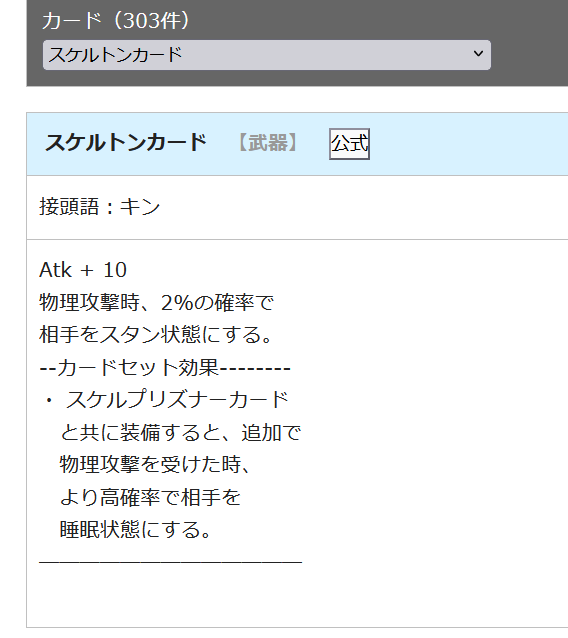The height and width of the screenshot is (638, 568).
Task: Click the 物理攻撃を受けた時、 line
Action: (155, 464)
